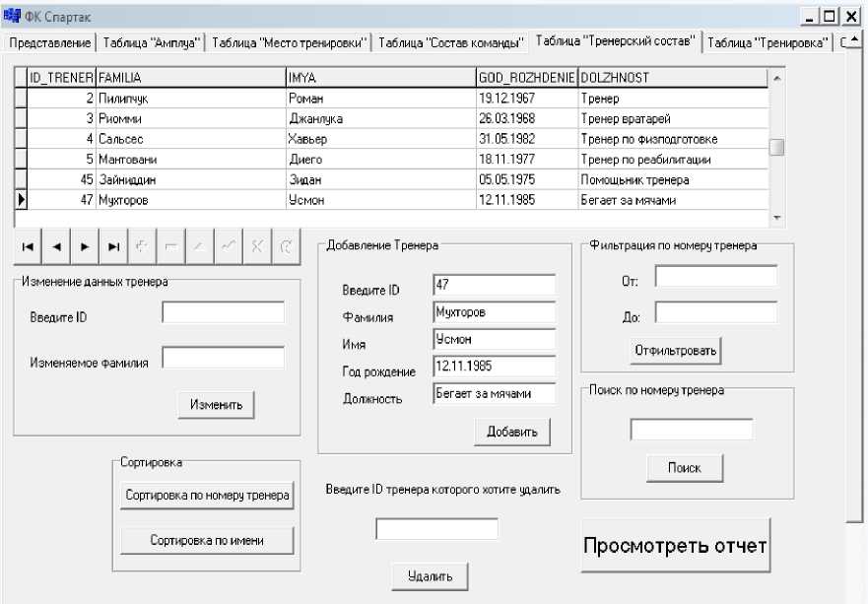Open the Таблица "Тренировка" tab

point(768,42)
